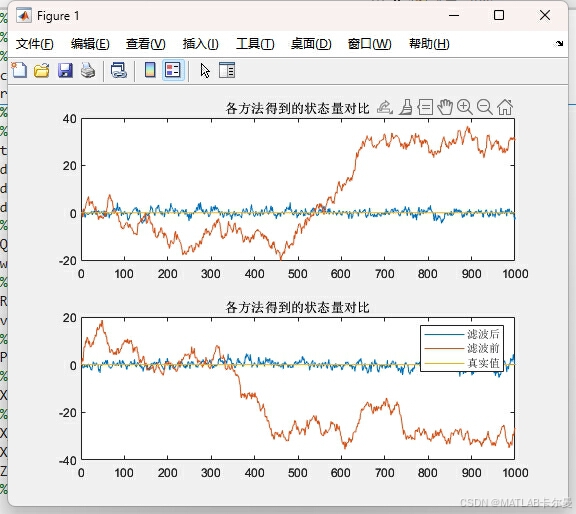The width and height of the screenshot is (576, 514).
Task: Open the 查看(V) menu
Action: click(x=145, y=44)
